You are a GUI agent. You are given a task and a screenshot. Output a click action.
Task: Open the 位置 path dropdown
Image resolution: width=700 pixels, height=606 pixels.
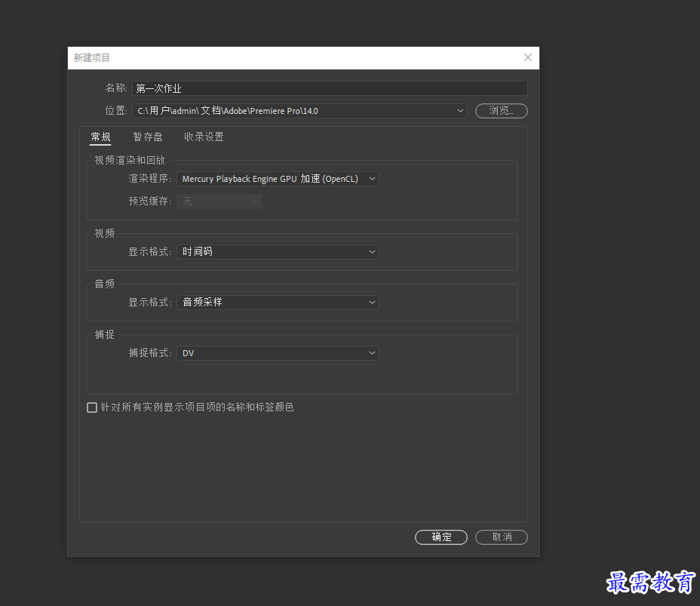coord(299,111)
